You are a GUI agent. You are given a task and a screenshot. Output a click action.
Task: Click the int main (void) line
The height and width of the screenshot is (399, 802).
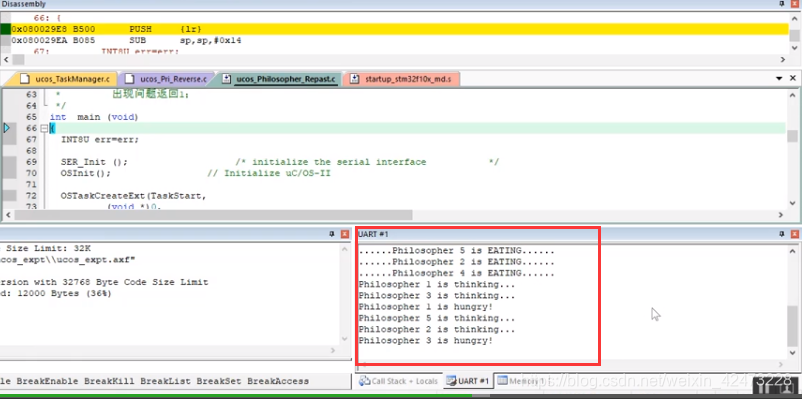coord(94,117)
